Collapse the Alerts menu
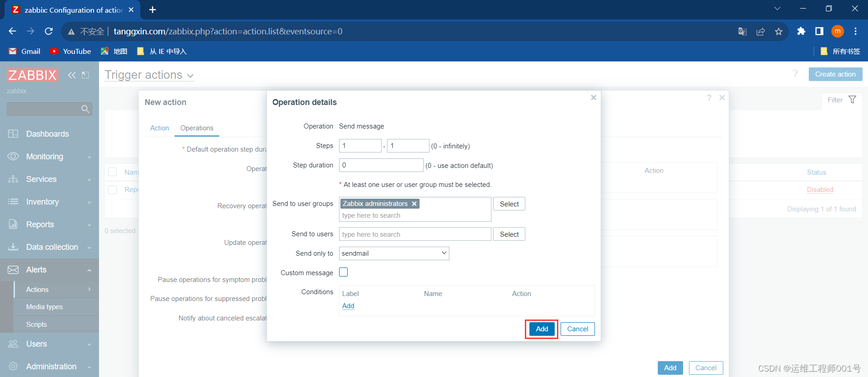The height and width of the screenshot is (377, 868). (x=89, y=270)
